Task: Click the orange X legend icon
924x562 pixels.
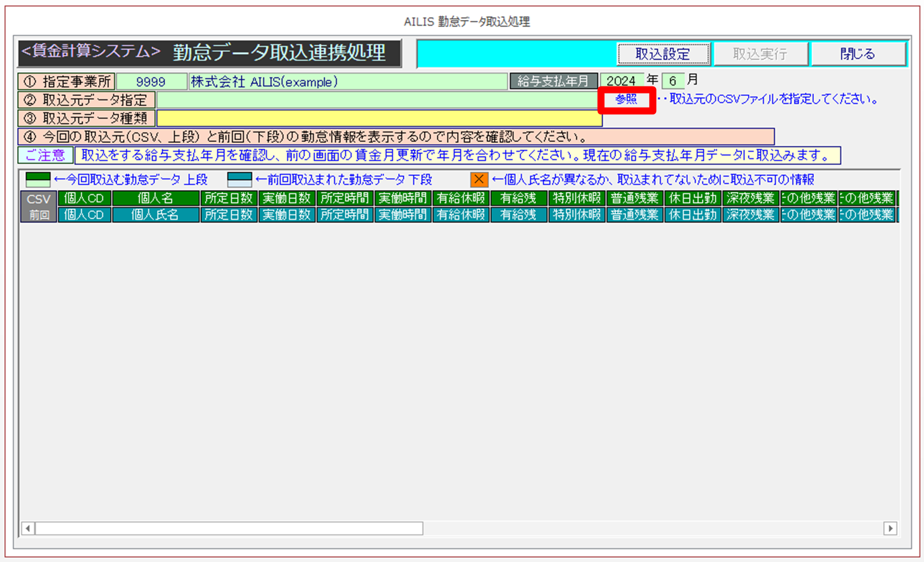Action: click(479, 179)
